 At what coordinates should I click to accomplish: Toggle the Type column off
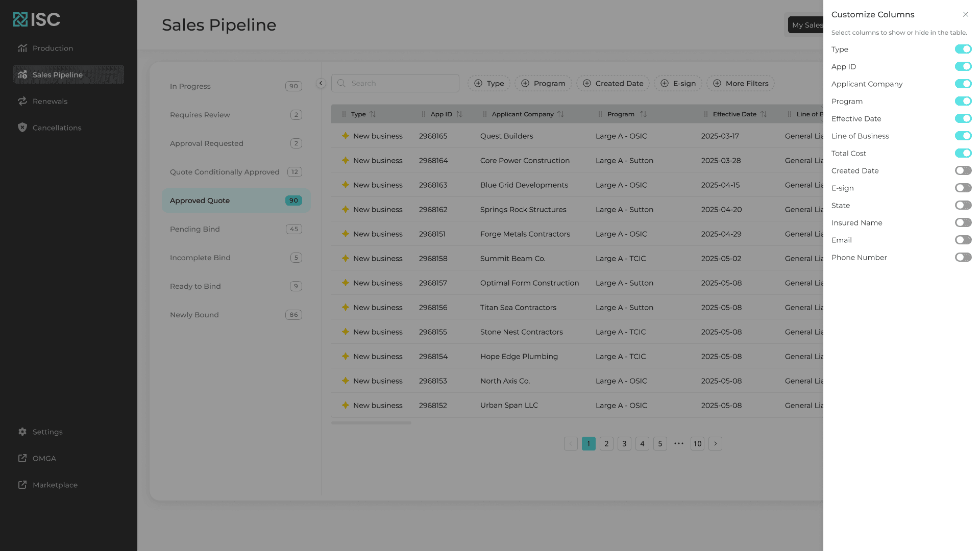click(963, 49)
